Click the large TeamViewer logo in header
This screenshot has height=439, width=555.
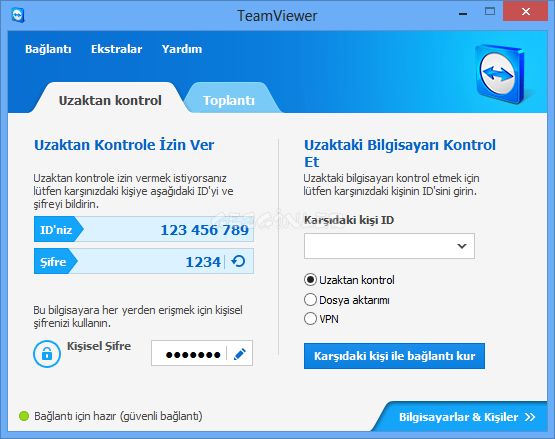(x=500, y=74)
